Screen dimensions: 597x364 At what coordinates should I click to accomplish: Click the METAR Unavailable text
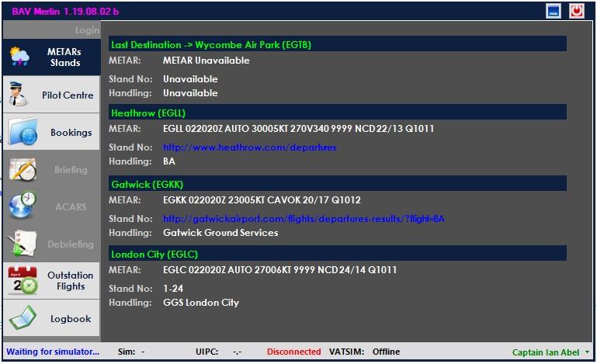coord(206,61)
